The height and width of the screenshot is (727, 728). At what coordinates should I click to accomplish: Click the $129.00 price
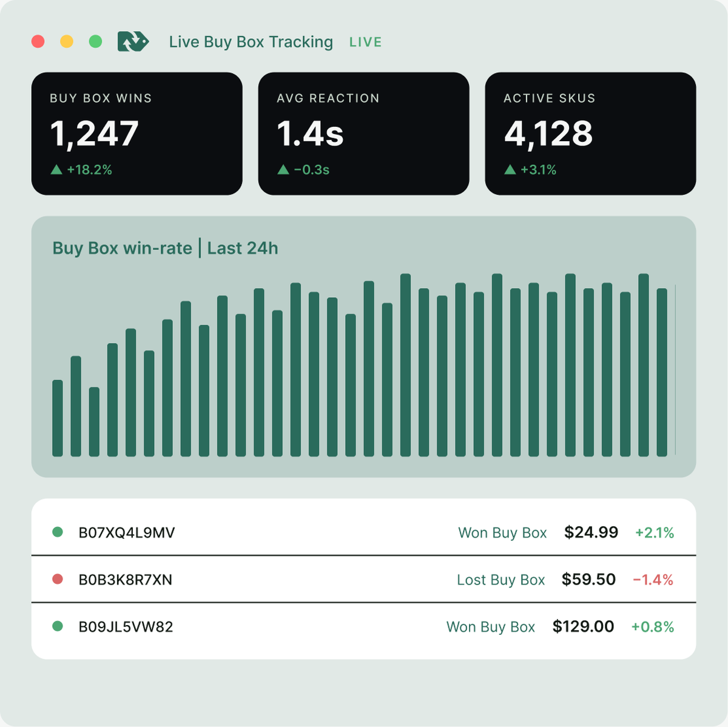pyautogui.click(x=583, y=626)
